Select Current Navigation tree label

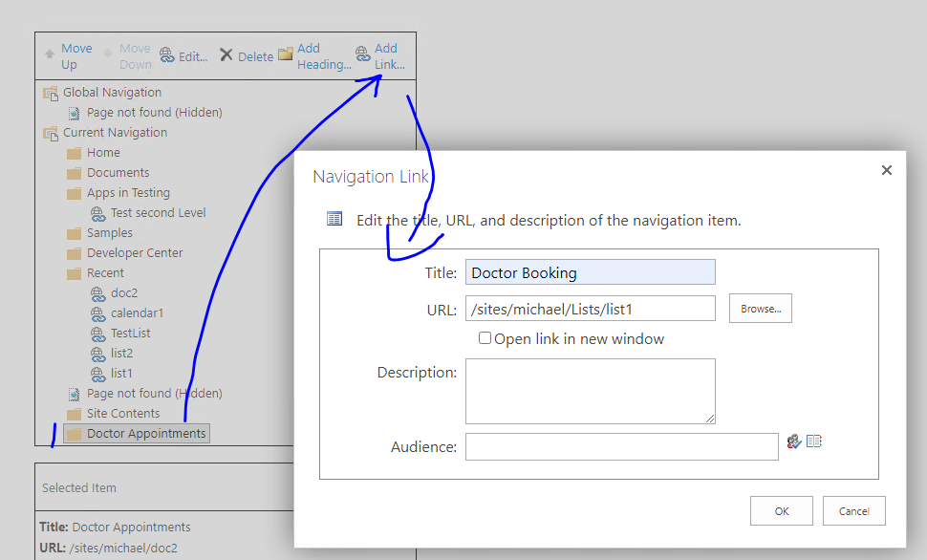pos(116,133)
